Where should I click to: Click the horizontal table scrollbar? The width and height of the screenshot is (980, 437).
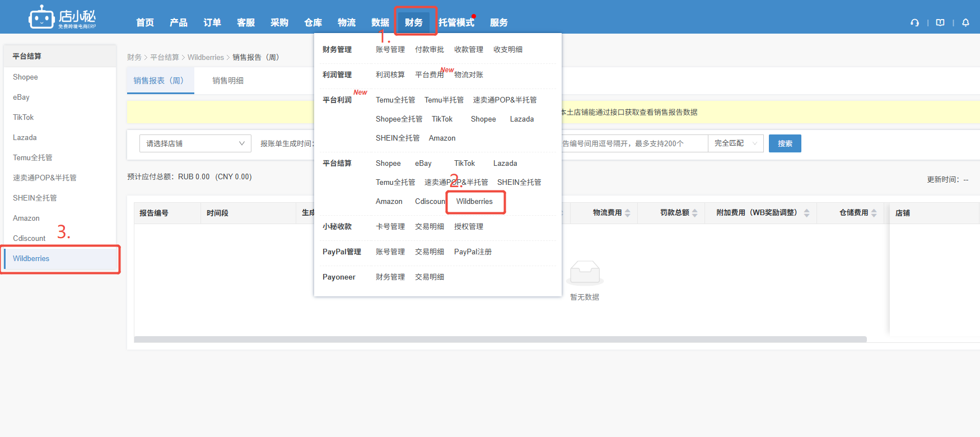coord(500,340)
